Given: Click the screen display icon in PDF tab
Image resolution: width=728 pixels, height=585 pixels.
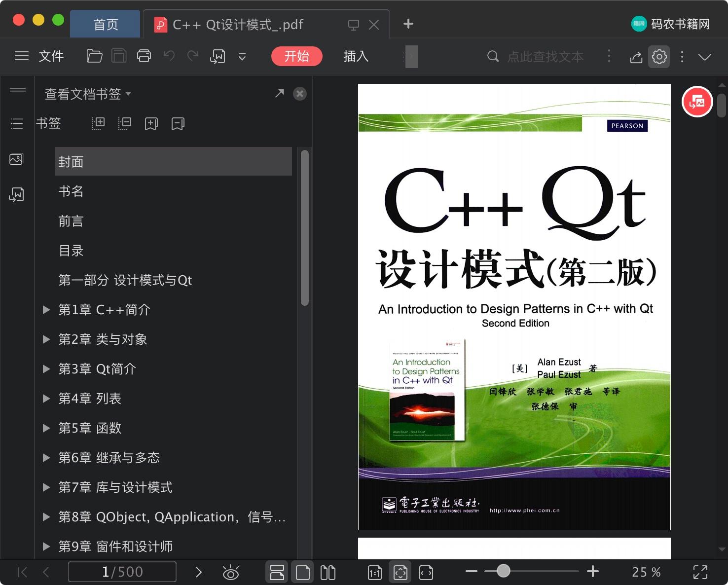Looking at the screenshot, I should [x=354, y=25].
